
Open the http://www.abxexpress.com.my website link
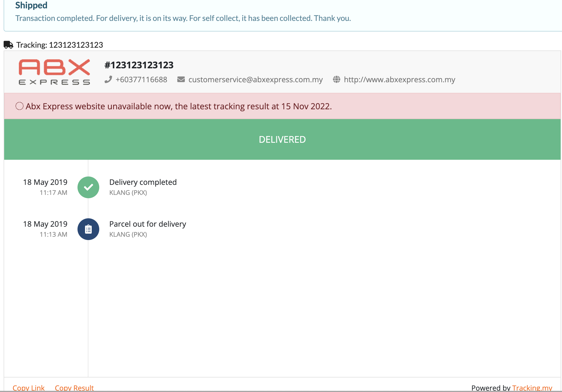[x=399, y=80]
